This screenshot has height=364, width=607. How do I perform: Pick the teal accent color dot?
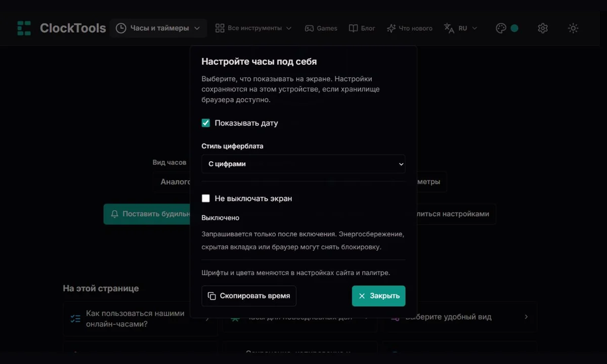(514, 28)
